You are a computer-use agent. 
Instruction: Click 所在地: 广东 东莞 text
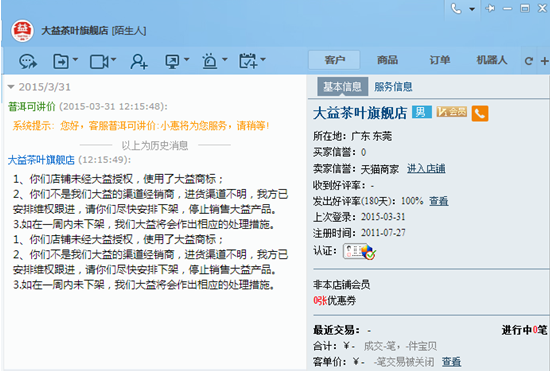click(353, 136)
